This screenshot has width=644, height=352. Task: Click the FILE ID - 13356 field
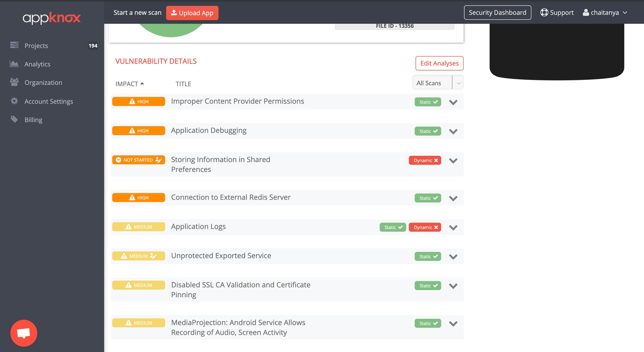click(x=394, y=26)
